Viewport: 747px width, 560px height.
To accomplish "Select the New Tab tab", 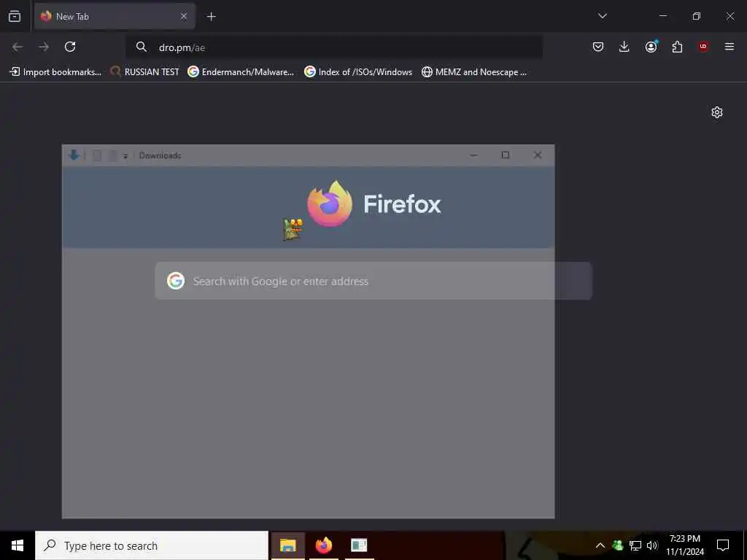I will (x=115, y=16).
